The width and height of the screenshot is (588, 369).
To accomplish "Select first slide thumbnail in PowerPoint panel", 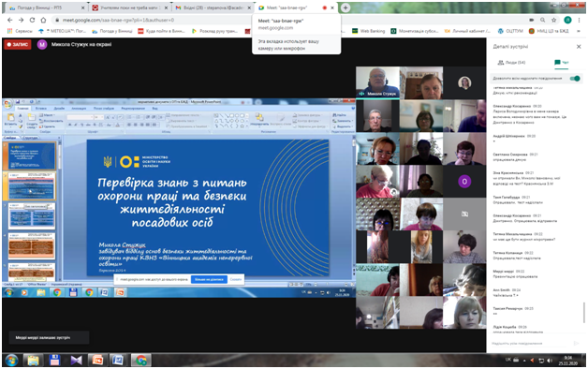I will pos(32,156).
